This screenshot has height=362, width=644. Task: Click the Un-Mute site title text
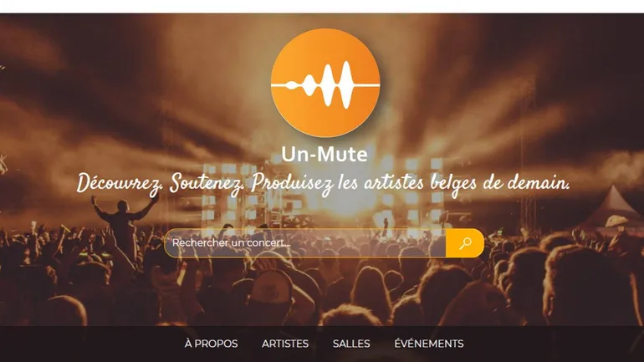click(325, 155)
